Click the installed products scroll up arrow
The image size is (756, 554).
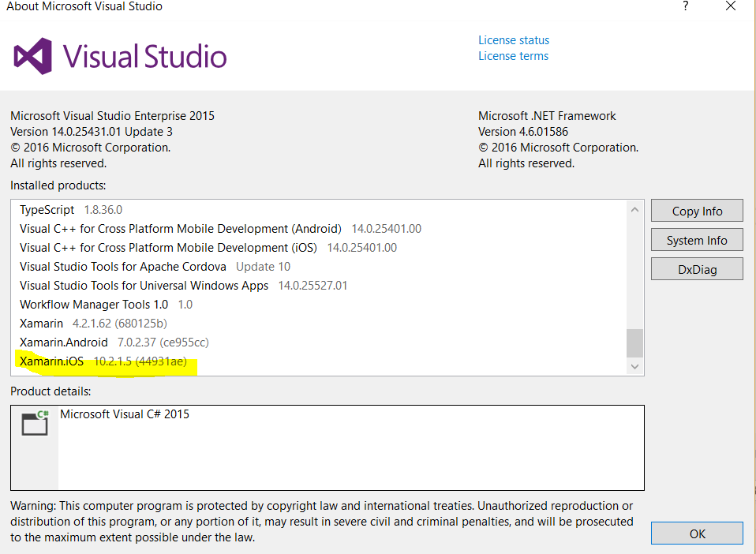634,210
